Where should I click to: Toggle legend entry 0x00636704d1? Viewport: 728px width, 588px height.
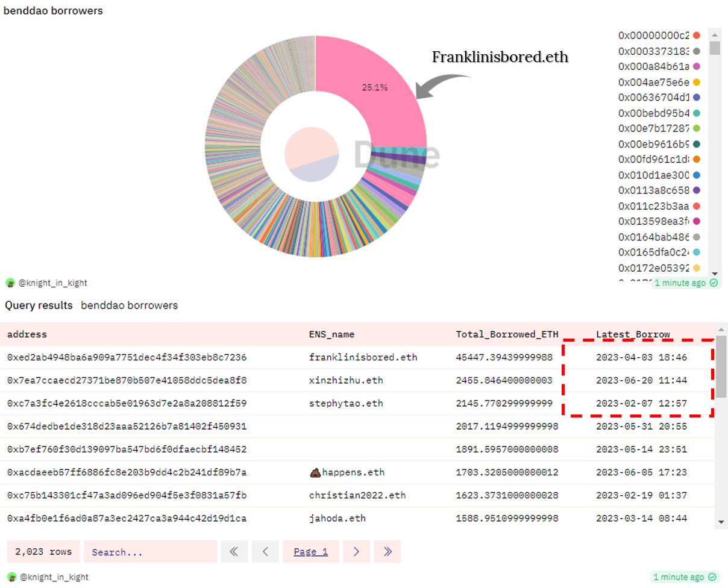pyautogui.click(x=658, y=97)
